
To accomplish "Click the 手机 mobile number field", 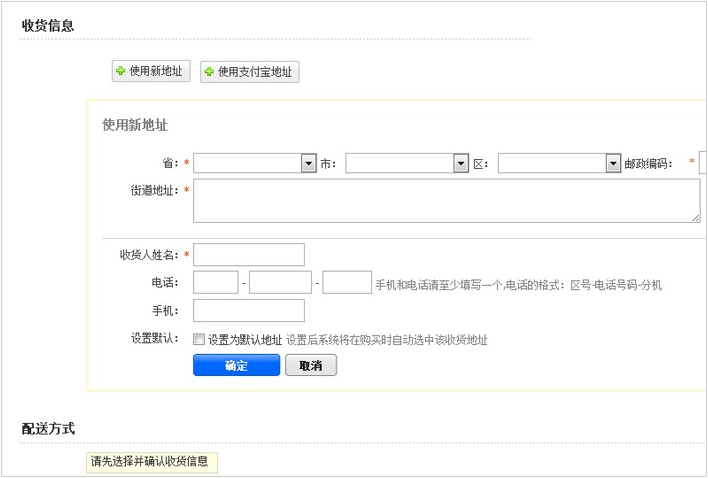I will [249, 311].
